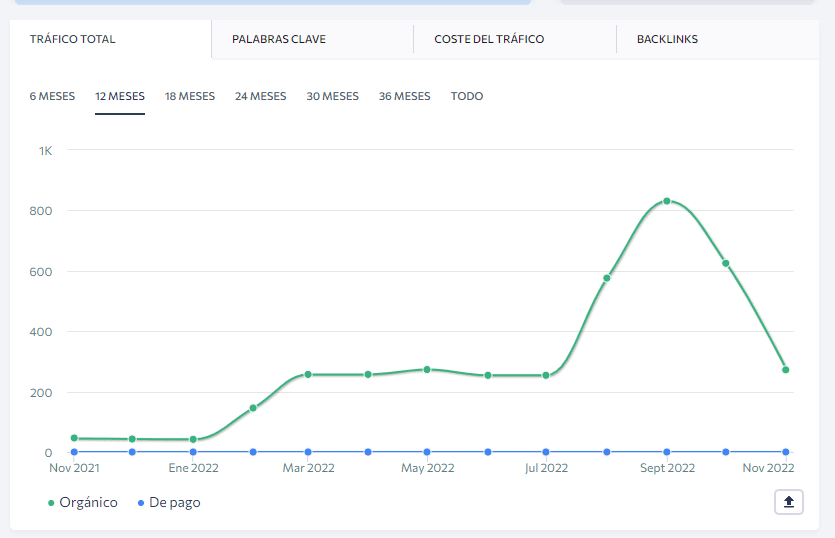Open the Coste del Tráfico tab

[x=489, y=40]
